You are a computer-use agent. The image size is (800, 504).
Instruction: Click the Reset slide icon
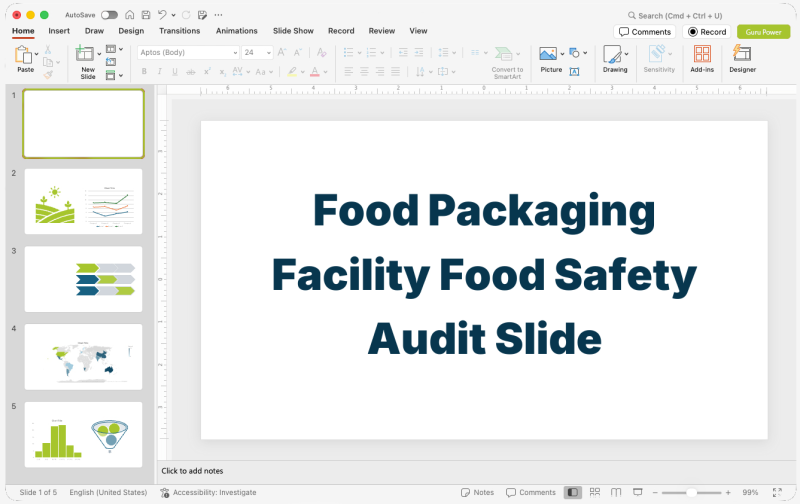(x=111, y=62)
